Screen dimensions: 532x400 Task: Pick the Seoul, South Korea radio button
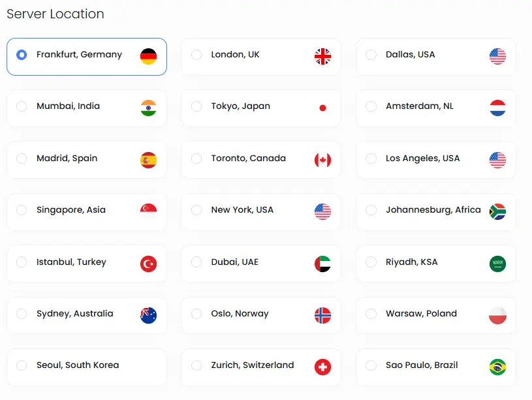coord(22,365)
